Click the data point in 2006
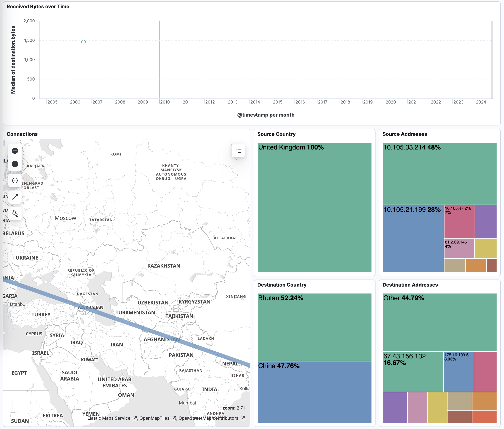The height and width of the screenshot is (429, 504). pos(84,42)
